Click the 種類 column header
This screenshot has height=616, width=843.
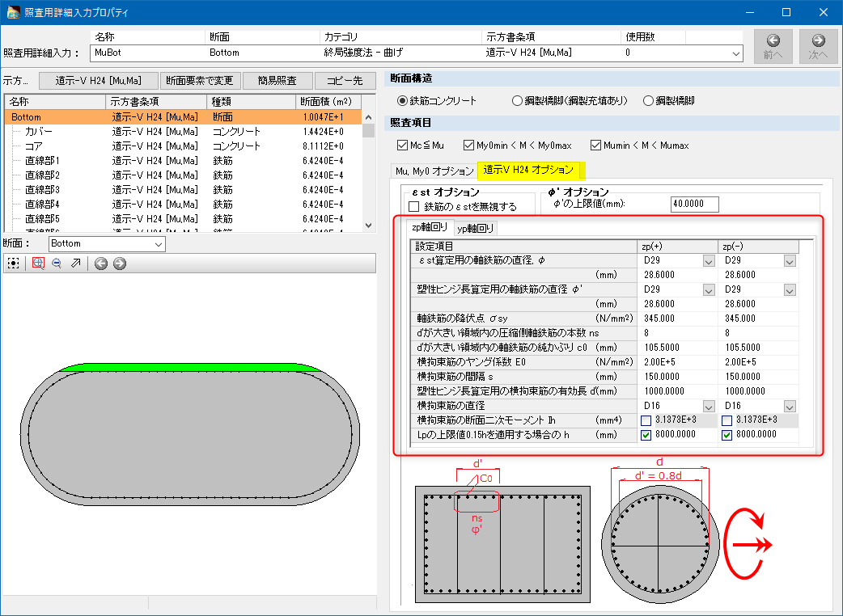[251, 102]
